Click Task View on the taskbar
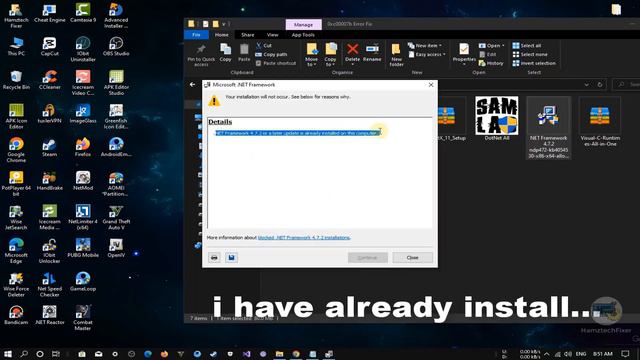Screen dimensions: 640x360 pyautogui.click(x=56, y=354)
